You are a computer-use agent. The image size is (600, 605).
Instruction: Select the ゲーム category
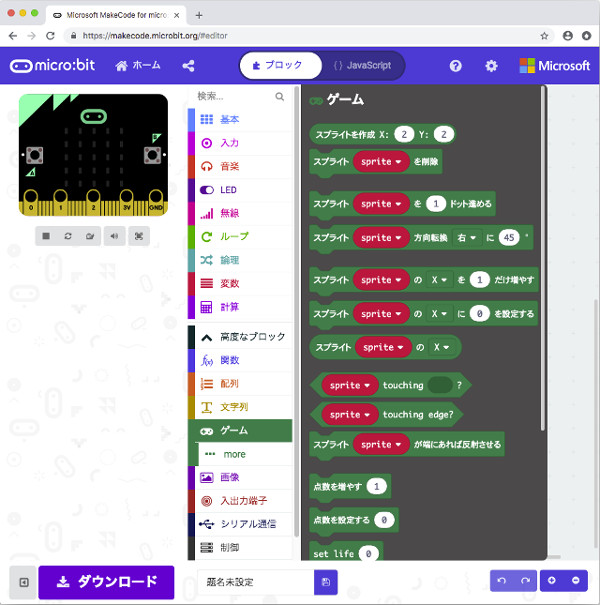coord(240,431)
